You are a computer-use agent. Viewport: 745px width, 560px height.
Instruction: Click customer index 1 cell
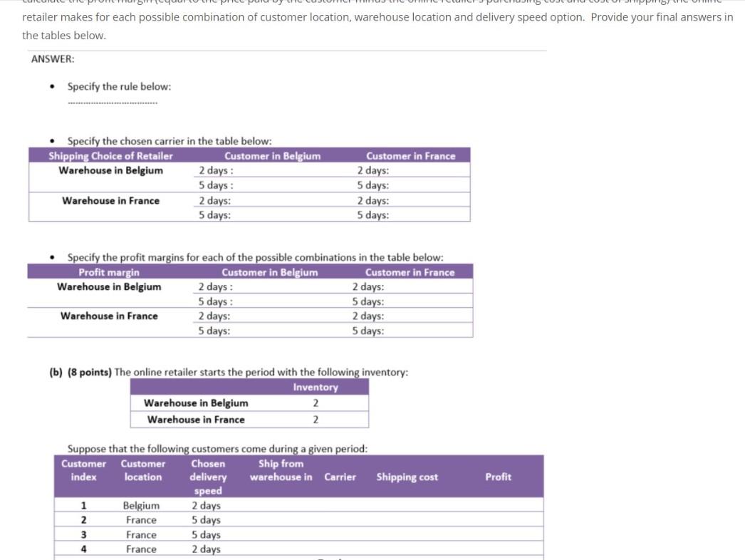click(x=83, y=505)
